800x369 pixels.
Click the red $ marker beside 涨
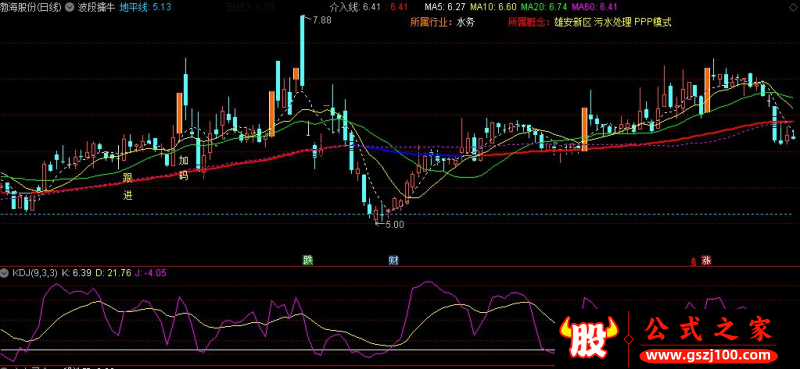(693, 262)
